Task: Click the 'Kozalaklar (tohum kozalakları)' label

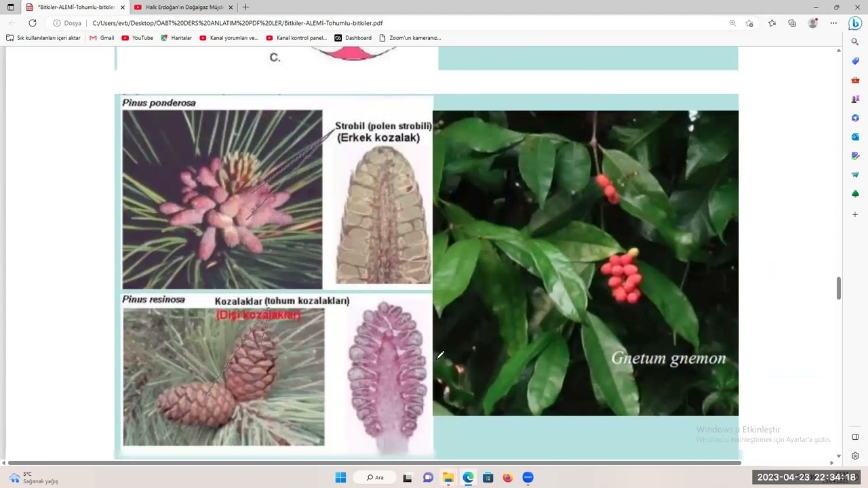Action: coord(282,301)
